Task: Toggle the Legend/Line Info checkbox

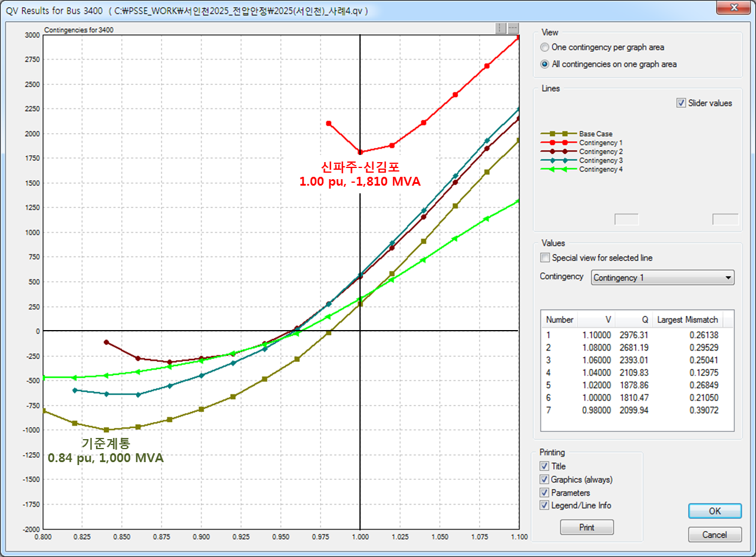Action: point(544,505)
